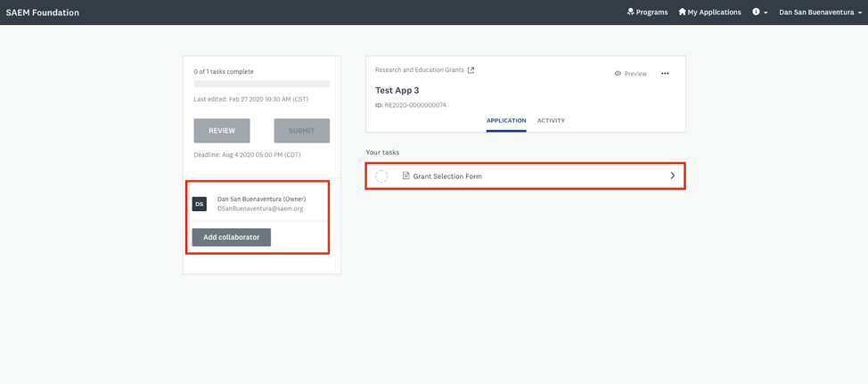
Task: Open the Dan San Buenaventura user dropdown
Action: tap(820, 12)
